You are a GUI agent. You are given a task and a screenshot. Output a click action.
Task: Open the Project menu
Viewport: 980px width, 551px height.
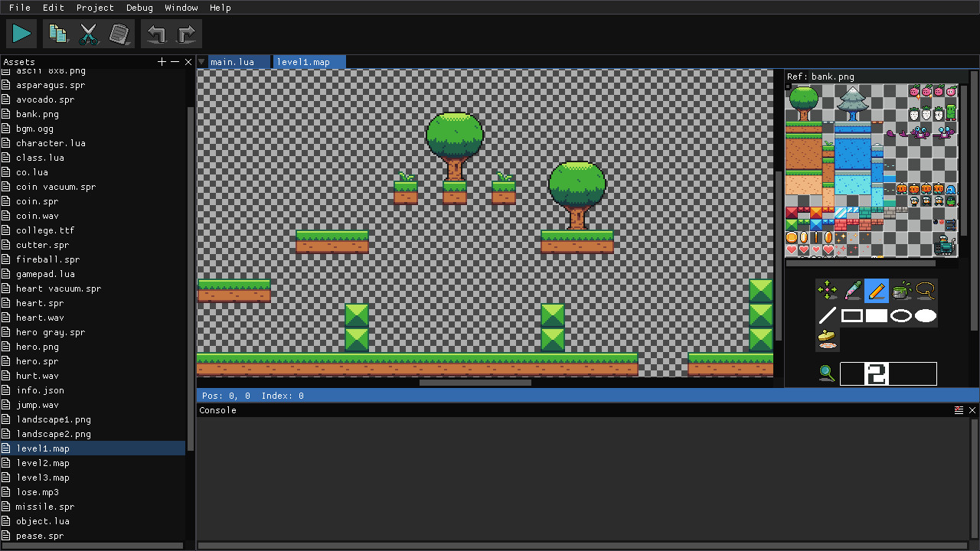95,8
